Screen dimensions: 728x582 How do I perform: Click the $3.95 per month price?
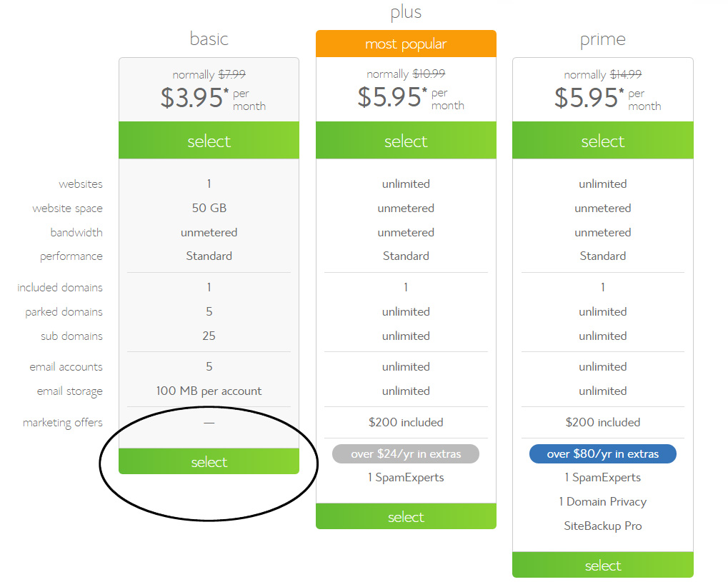[213, 98]
